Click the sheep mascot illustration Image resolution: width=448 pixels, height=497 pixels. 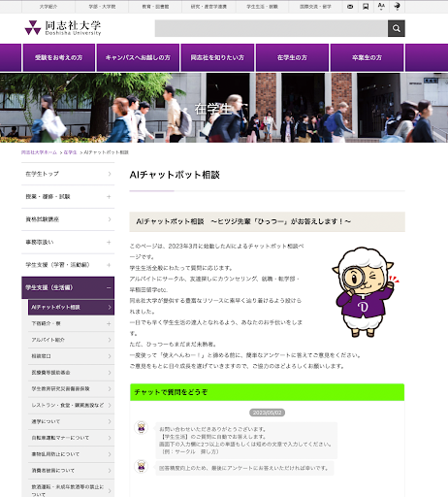pyautogui.click(x=365, y=292)
